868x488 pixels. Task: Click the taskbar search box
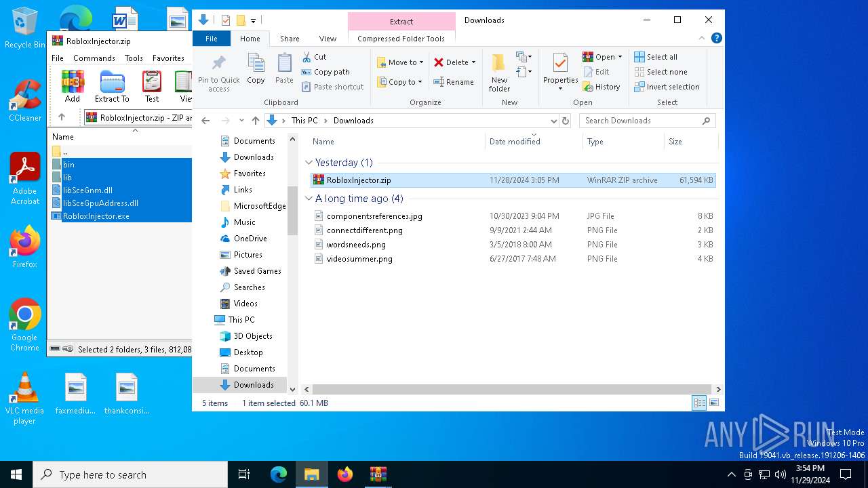tap(130, 474)
